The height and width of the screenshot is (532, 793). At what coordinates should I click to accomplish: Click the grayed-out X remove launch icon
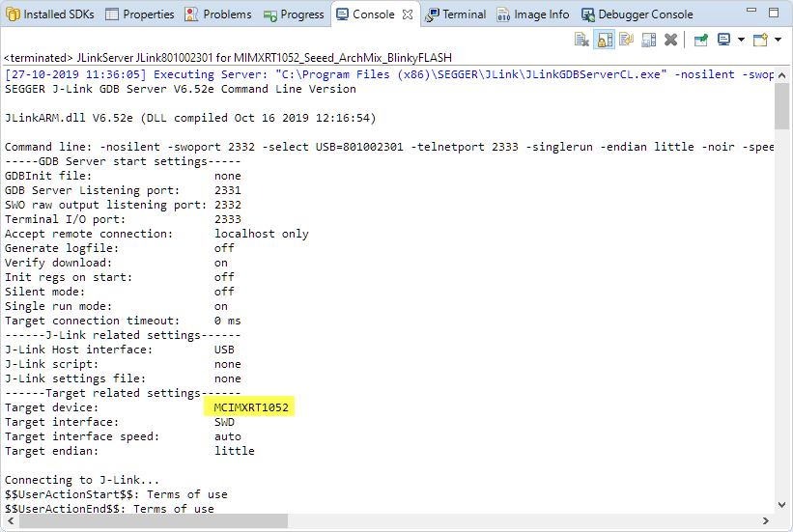tap(670, 40)
